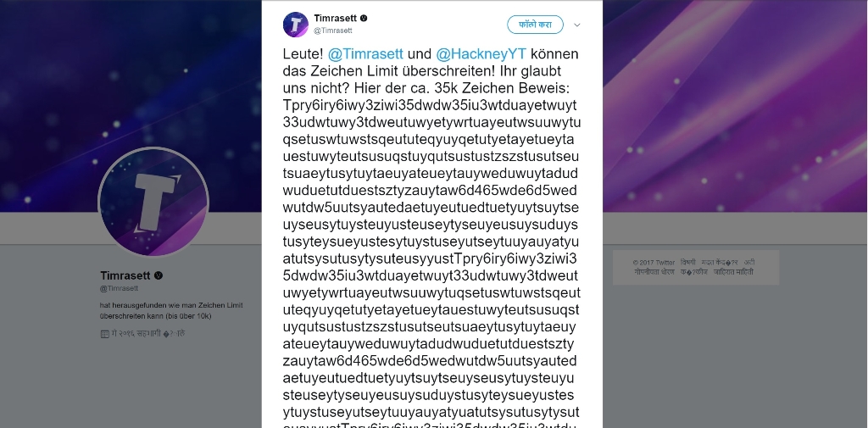Open the गोपनीयता धोरण privacy policy link
Screen dimensions: 868x428
click(654, 272)
